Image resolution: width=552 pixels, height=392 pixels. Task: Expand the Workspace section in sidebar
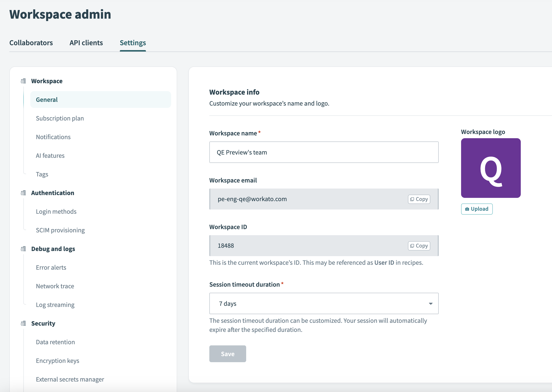tap(47, 81)
